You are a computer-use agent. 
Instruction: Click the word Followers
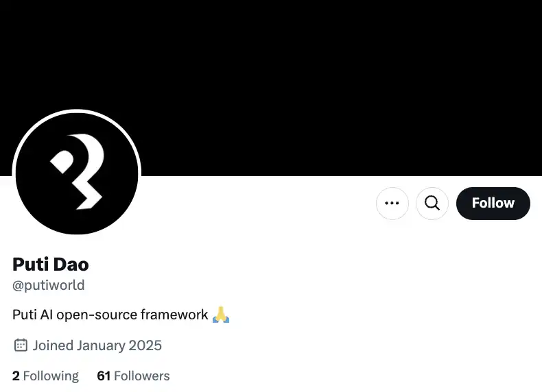(x=142, y=376)
